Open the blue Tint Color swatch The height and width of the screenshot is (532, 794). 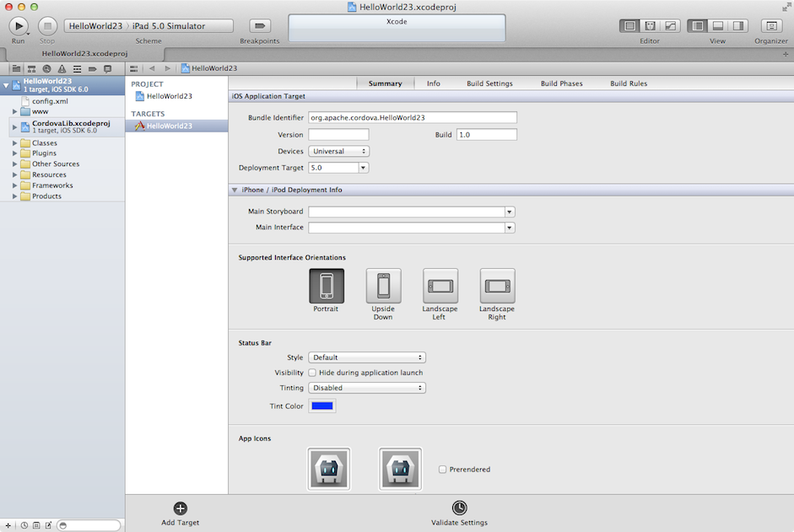point(323,406)
